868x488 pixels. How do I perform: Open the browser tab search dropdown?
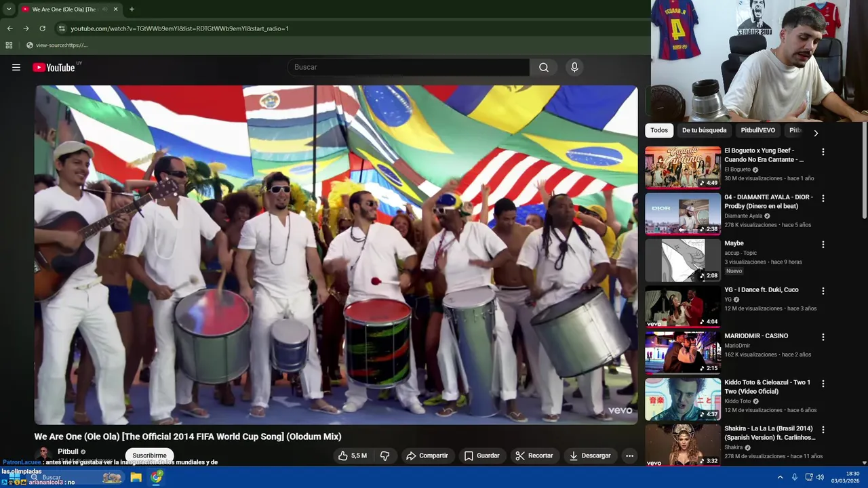(9, 9)
